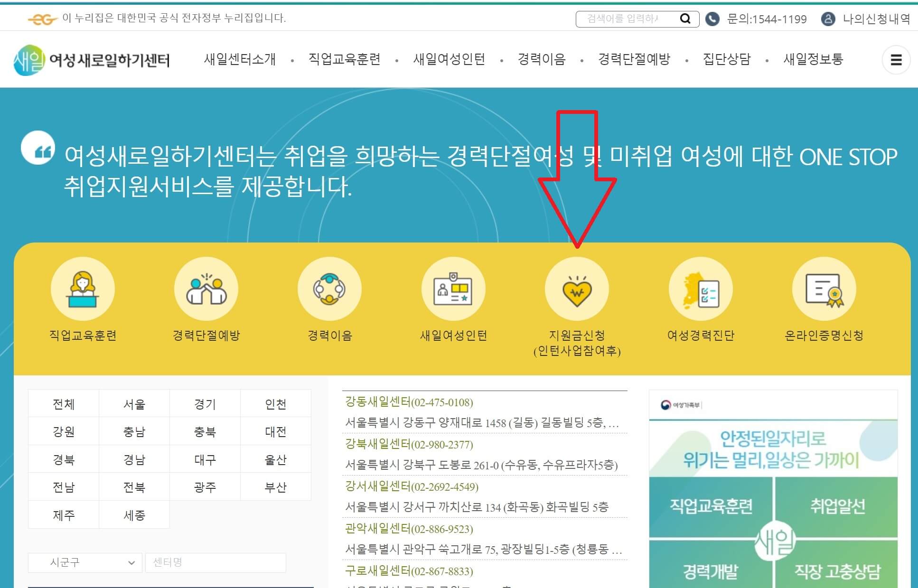Viewport: 918px width, 588px height.
Task: Select the 서울 region filter
Action: click(134, 403)
